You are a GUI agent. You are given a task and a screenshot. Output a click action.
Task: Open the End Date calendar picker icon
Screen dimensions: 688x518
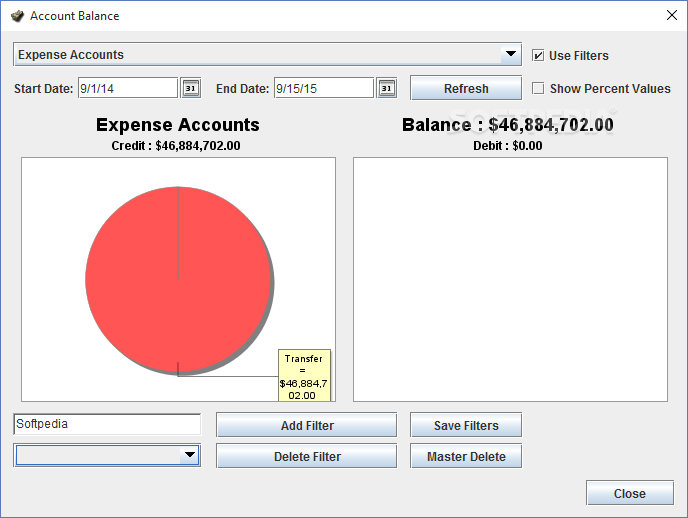[387, 88]
